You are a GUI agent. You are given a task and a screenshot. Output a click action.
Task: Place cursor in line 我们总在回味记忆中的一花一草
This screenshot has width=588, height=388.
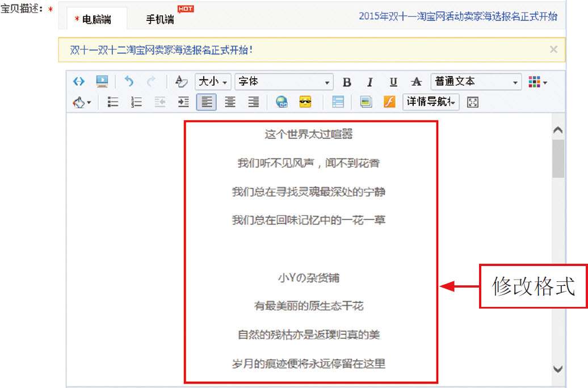coord(309,220)
